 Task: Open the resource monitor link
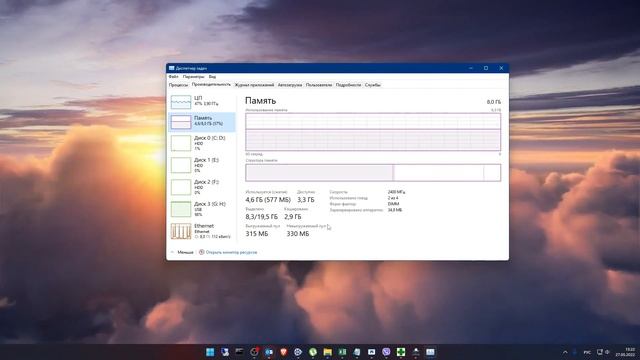231,252
